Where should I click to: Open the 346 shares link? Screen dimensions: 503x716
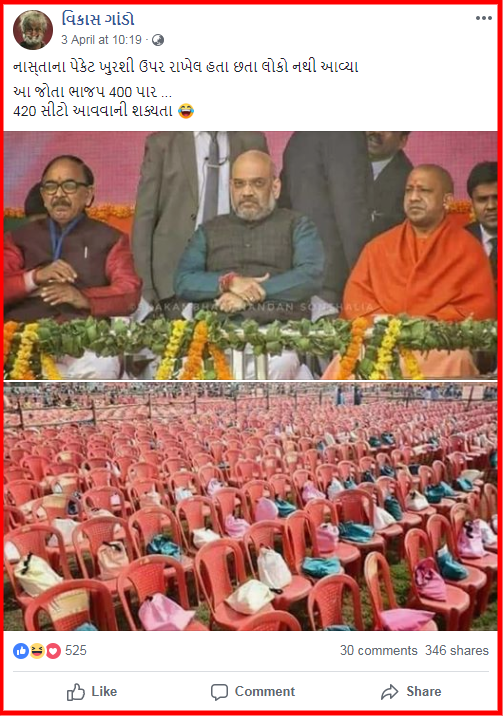(457, 650)
